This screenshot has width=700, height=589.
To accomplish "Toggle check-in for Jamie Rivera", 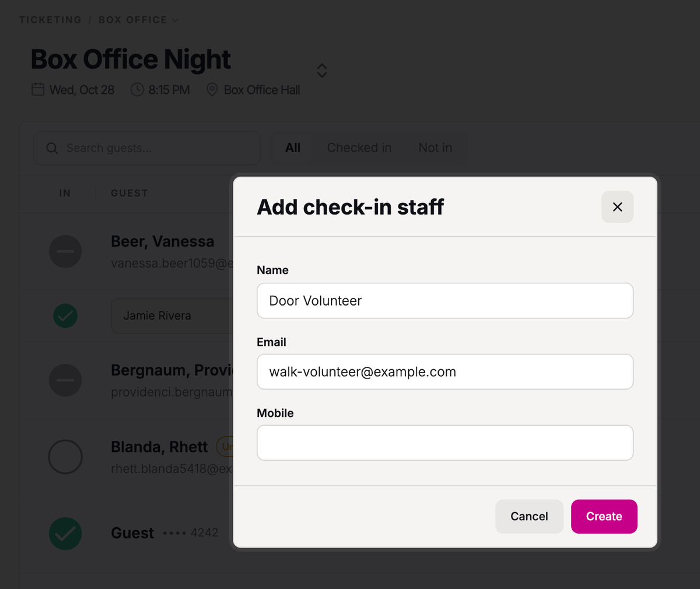I will pos(65,315).
